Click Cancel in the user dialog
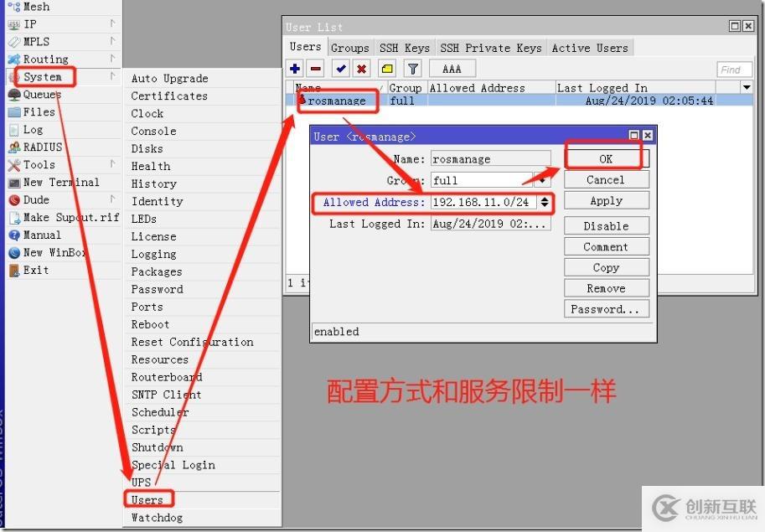Viewport: 765px width, 532px height. (x=607, y=180)
